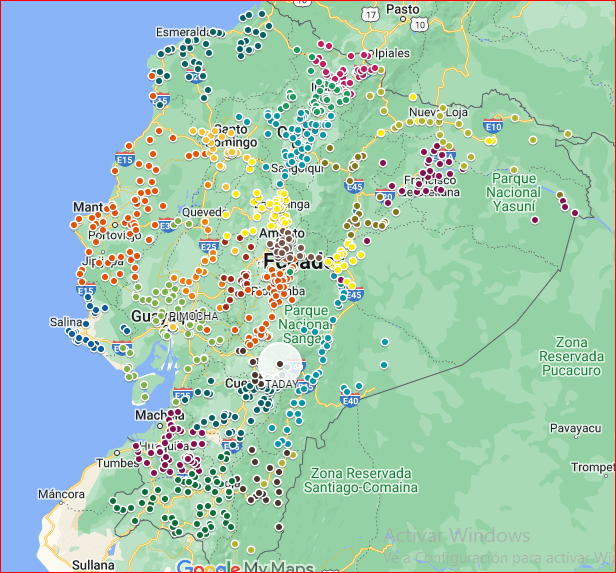
Task: Click the E25 shield below Quevedo
Action: [208, 246]
